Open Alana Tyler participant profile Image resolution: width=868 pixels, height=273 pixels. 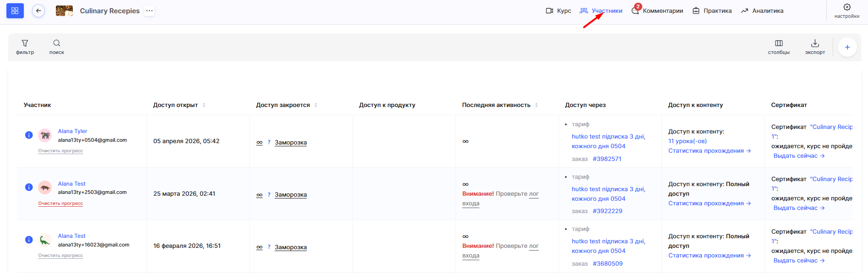pyautogui.click(x=72, y=131)
